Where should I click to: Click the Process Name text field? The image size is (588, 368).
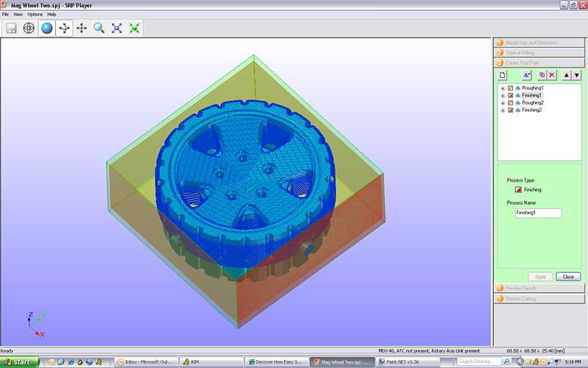[x=538, y=213]
